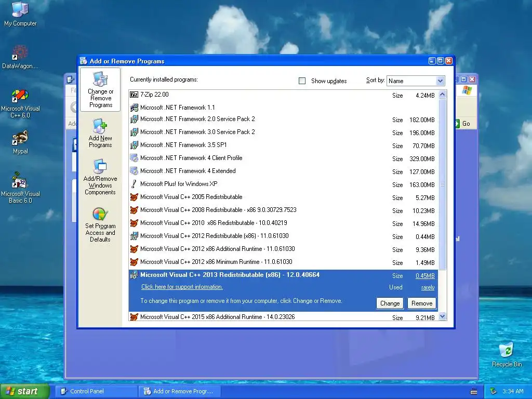Click the rarely used link

[x=428, y=287]
